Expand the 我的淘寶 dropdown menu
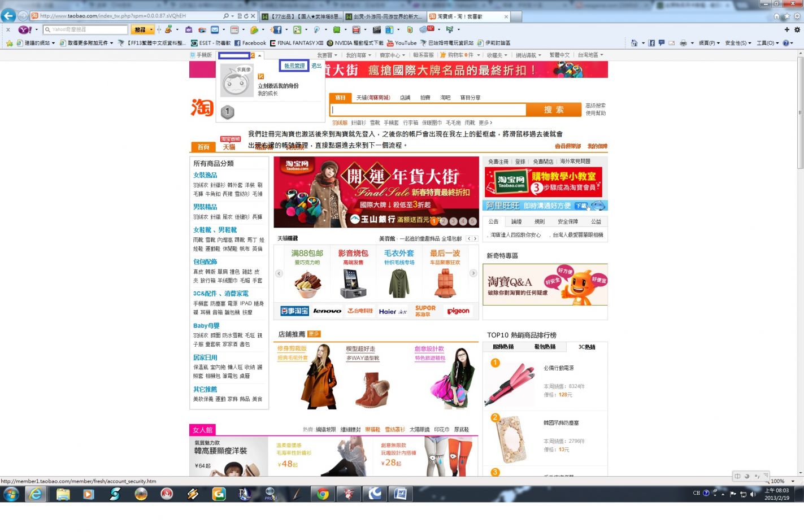 (358, 55)
